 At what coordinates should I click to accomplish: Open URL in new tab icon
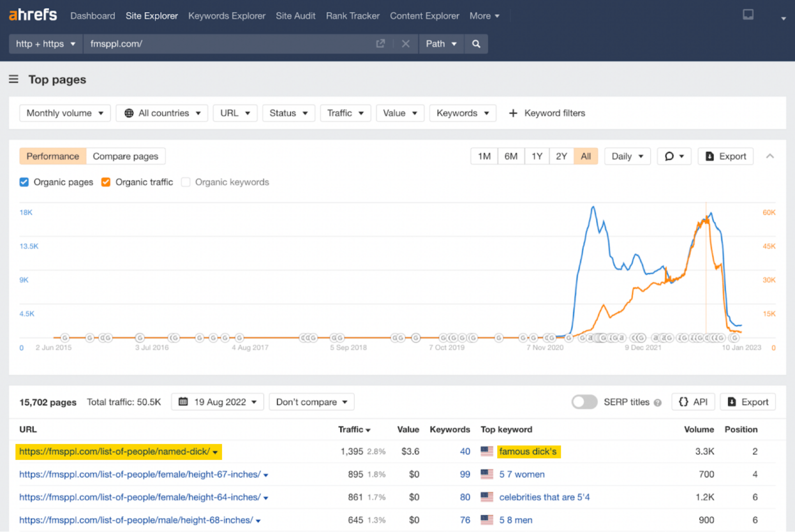pos(380,44)
